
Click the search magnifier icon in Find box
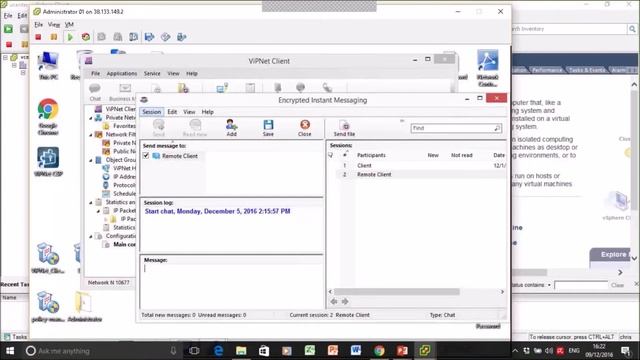pyautogui.click(x=497, y=128)
